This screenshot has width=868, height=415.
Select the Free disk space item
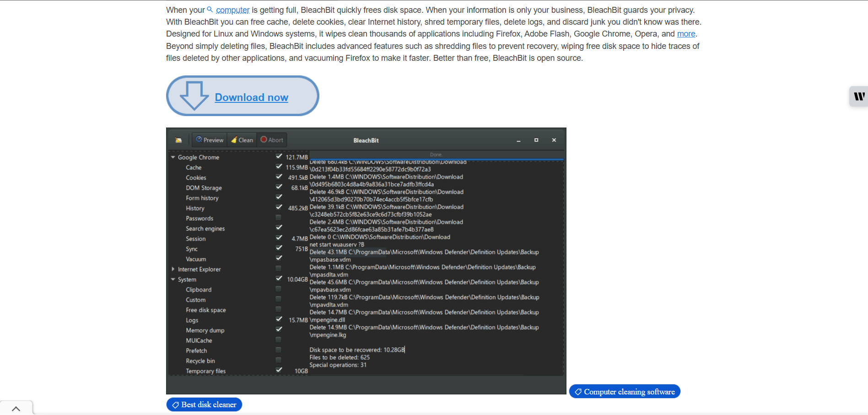(206, 310)
